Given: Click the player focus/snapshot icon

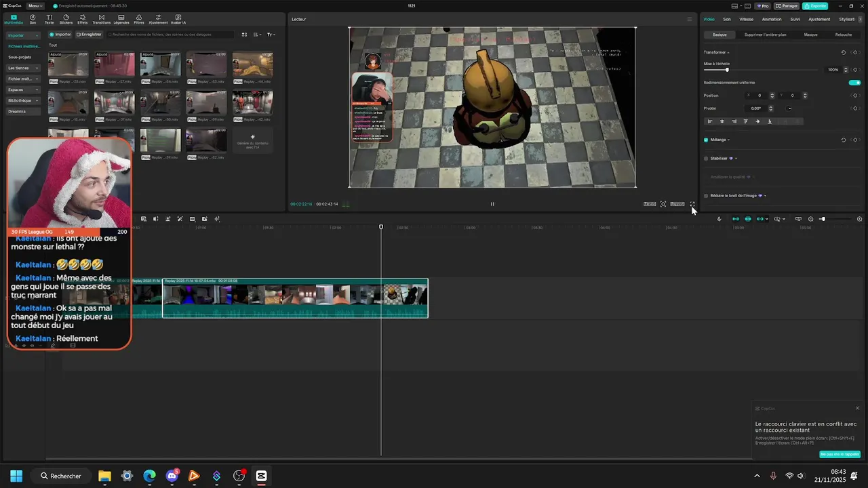Looking at the screenshot, I should tap(663, 204).
